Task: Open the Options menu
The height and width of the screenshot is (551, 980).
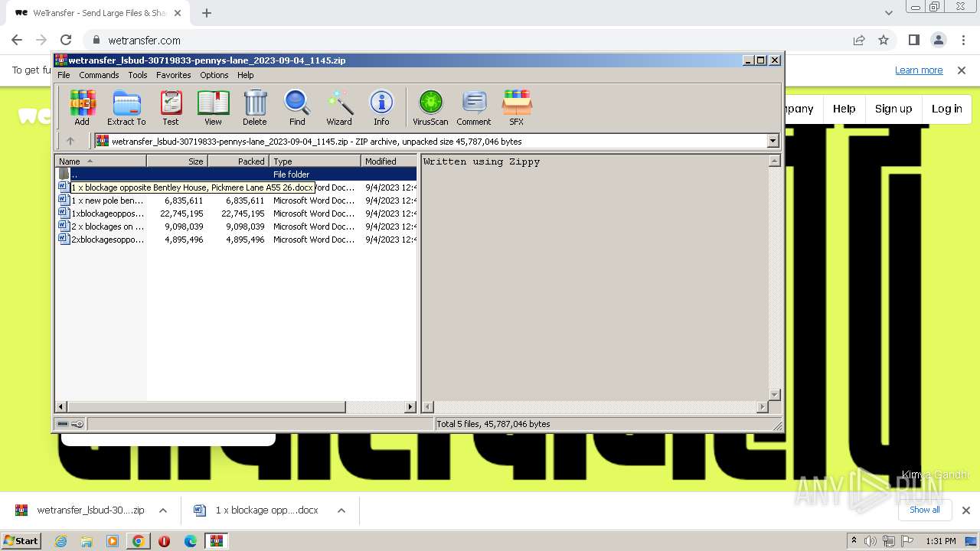Action: point(214,75)
